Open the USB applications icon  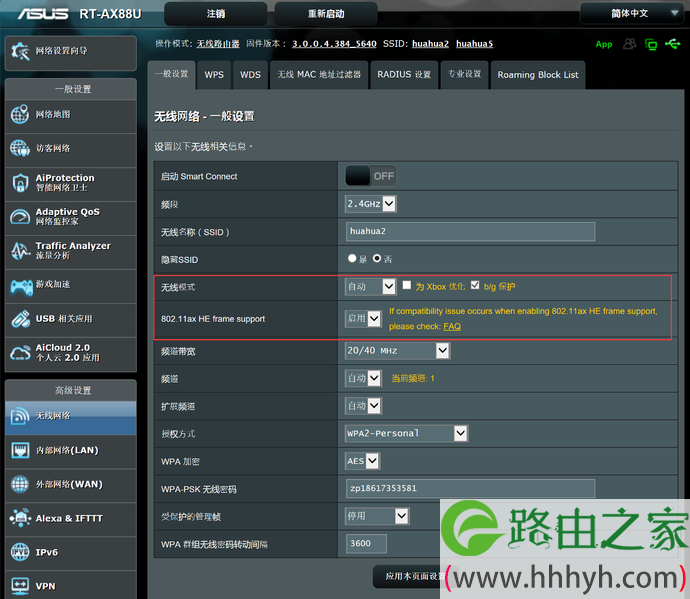pyautogui.click(x=20, y=319)
